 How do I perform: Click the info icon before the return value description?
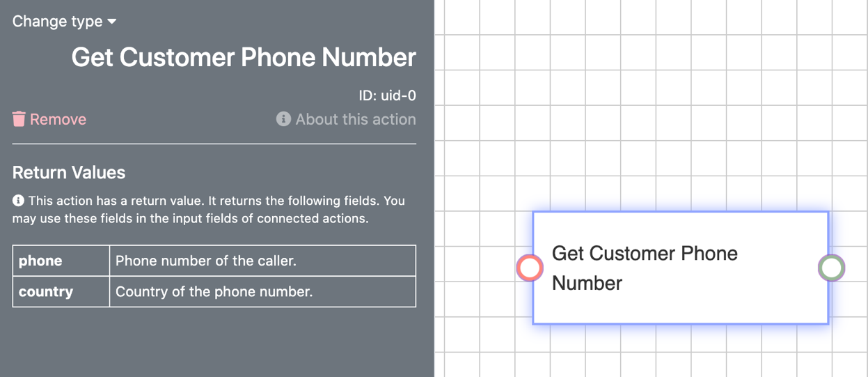click(x=18, y=201)
